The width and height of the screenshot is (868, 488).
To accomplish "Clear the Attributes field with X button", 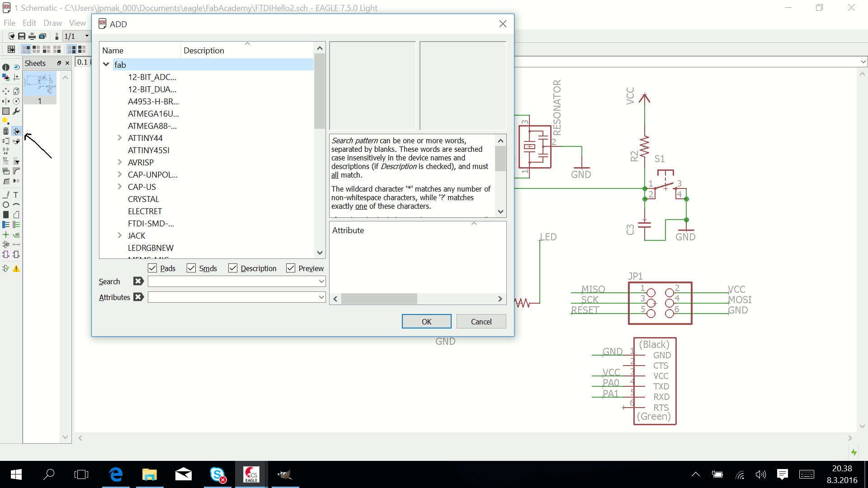I will pyautogui.click(x=138, y=297).
